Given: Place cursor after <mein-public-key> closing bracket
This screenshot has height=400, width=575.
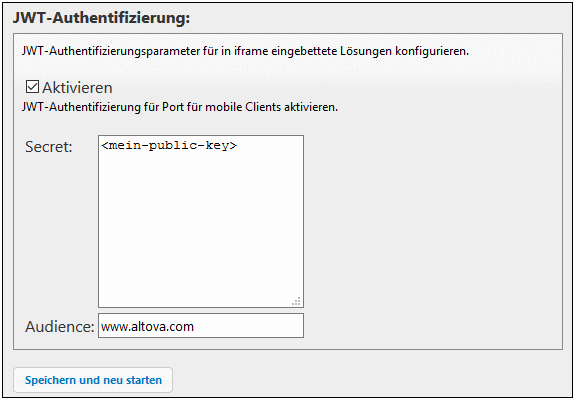Looking at the screenshot, I should pyautogui.click(x=238, y=146).
